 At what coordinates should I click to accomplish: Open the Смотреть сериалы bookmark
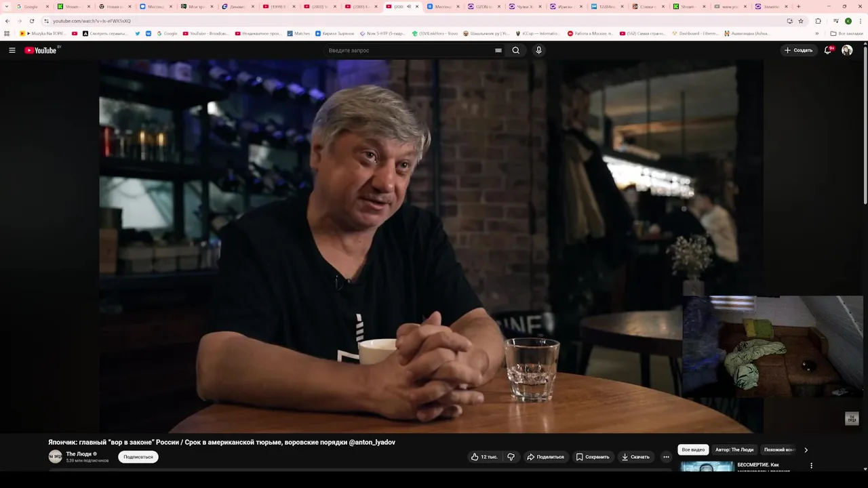(104, 33)
